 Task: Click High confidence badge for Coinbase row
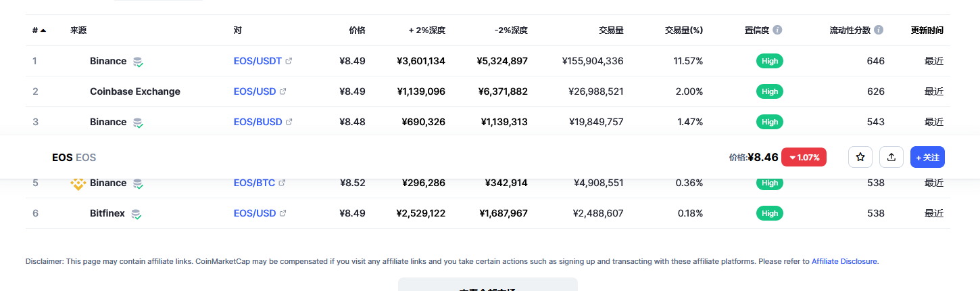769,91
